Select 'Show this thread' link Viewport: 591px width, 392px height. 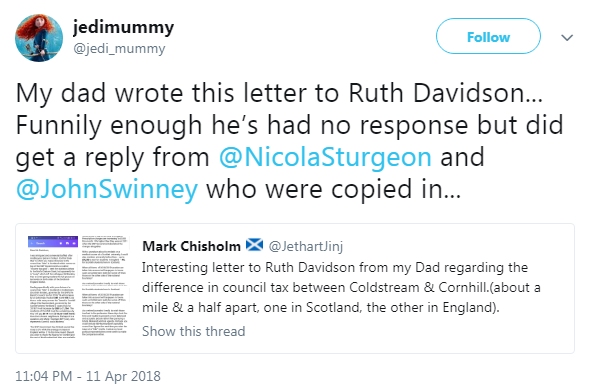click(x=193, y=331)
